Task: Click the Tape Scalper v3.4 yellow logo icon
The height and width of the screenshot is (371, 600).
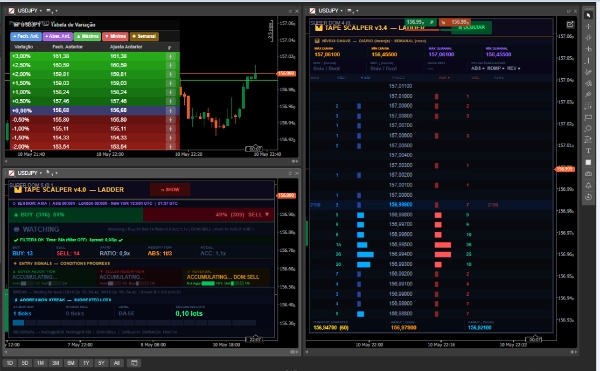Action: [x=318, y=28]
